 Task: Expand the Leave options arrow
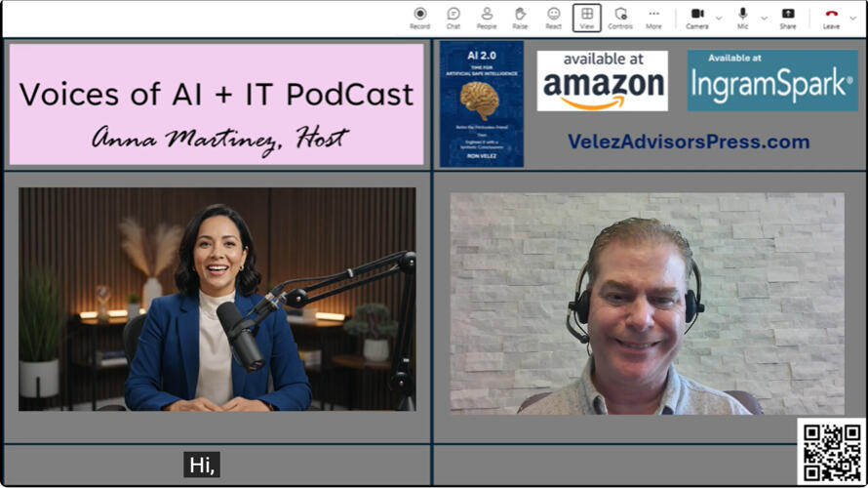click(x=853, y=19)
